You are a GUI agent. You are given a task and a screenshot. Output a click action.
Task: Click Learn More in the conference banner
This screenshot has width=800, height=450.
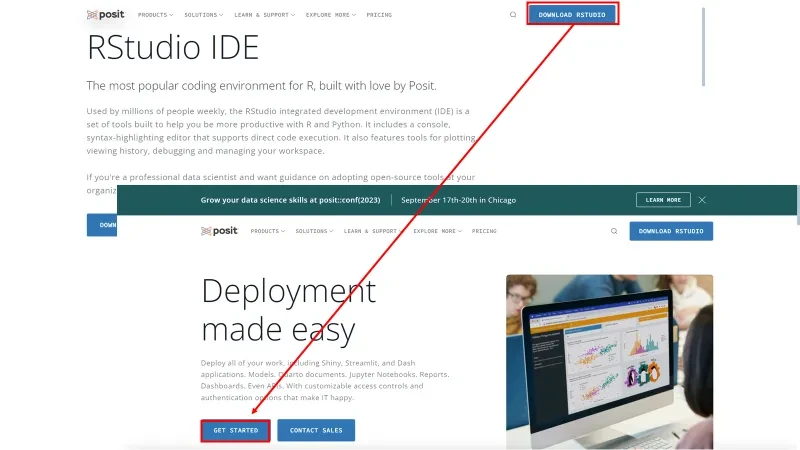click(663, 200)
